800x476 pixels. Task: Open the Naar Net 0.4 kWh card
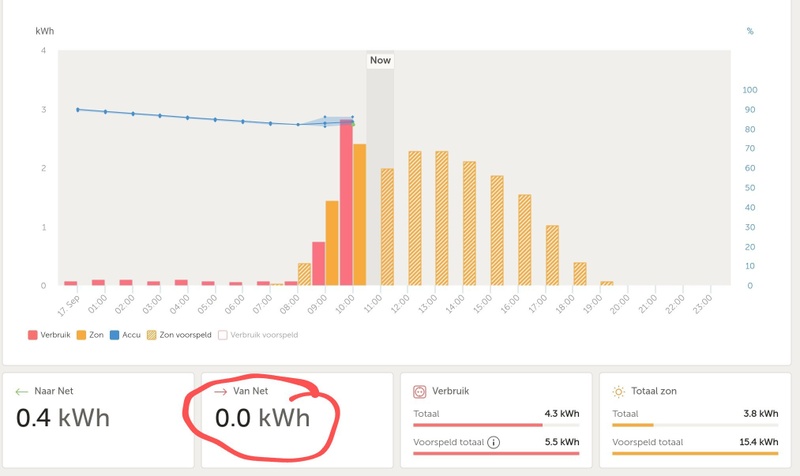[x=98, y=420]
